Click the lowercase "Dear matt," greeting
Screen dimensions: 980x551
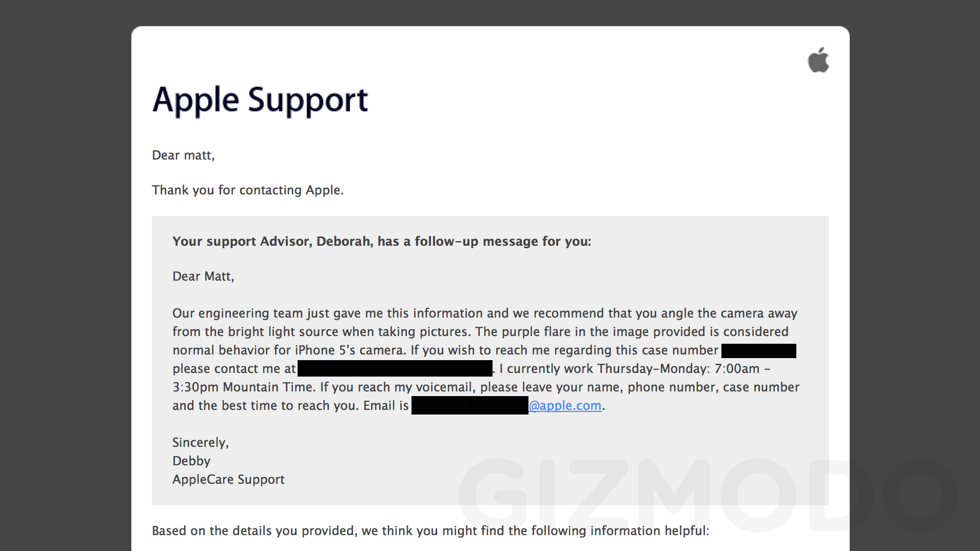click(183, 155)
